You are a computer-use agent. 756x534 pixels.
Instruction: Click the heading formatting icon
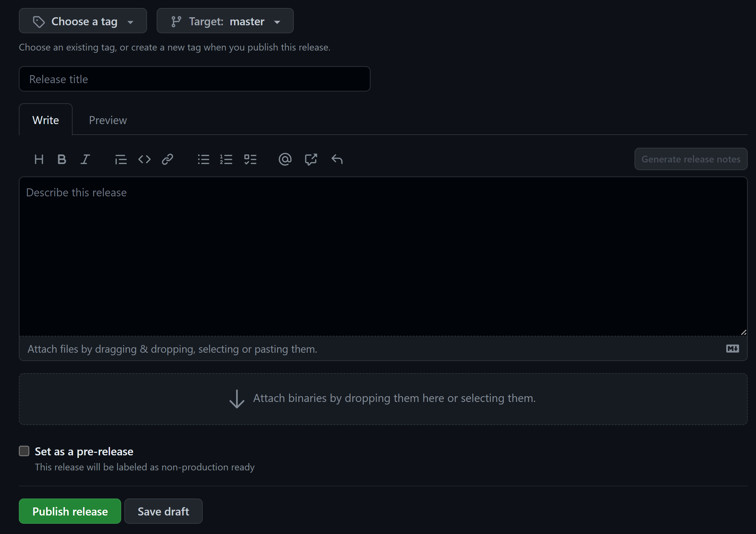pos(39,160)
